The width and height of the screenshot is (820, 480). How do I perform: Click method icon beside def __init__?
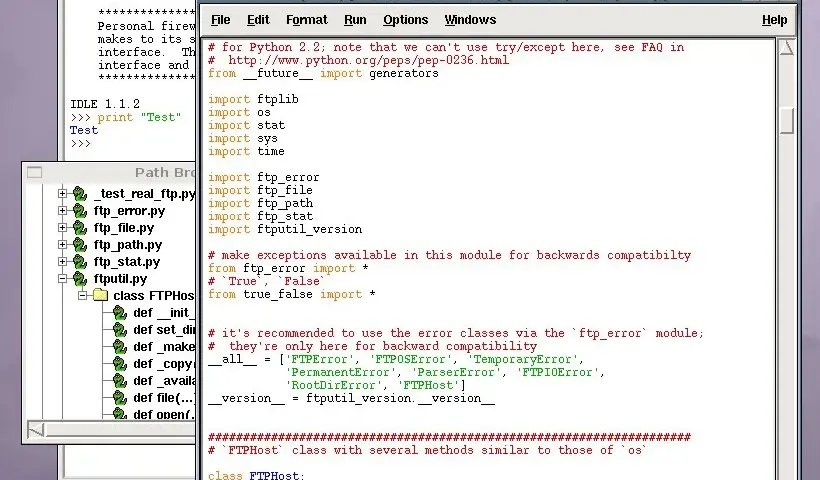click(x=120, y=313)
